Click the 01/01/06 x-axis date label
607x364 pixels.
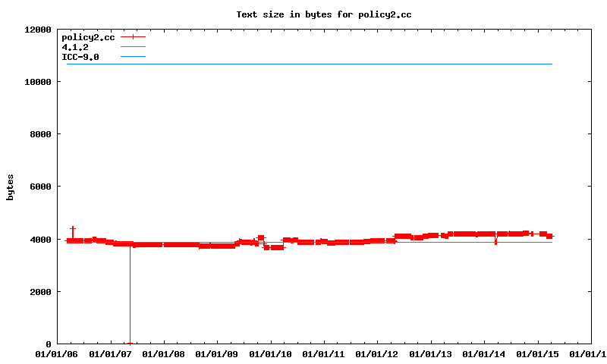coord(58,354)
